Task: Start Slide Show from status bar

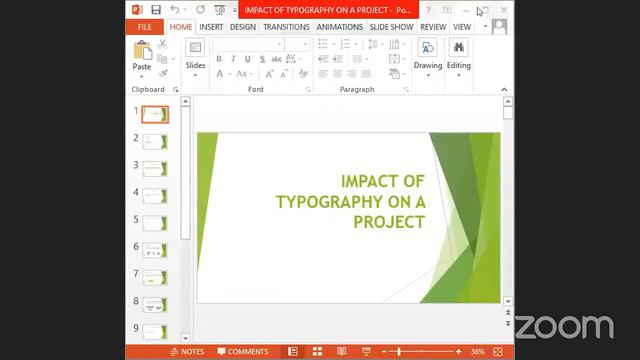Action: (x=366, y=351)
